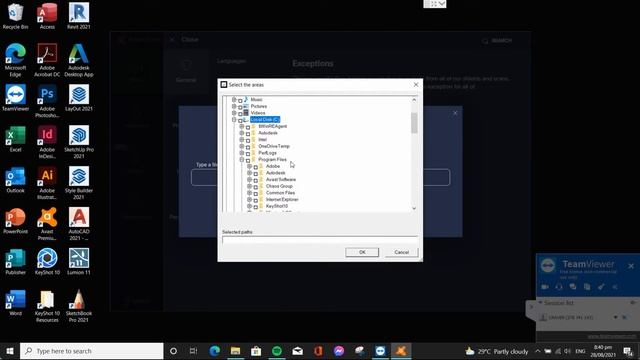The width and height of the screenshot is (640, 360).
Task: Open the Style Builder 2021 shortcut
Action: tap(79, 183)
